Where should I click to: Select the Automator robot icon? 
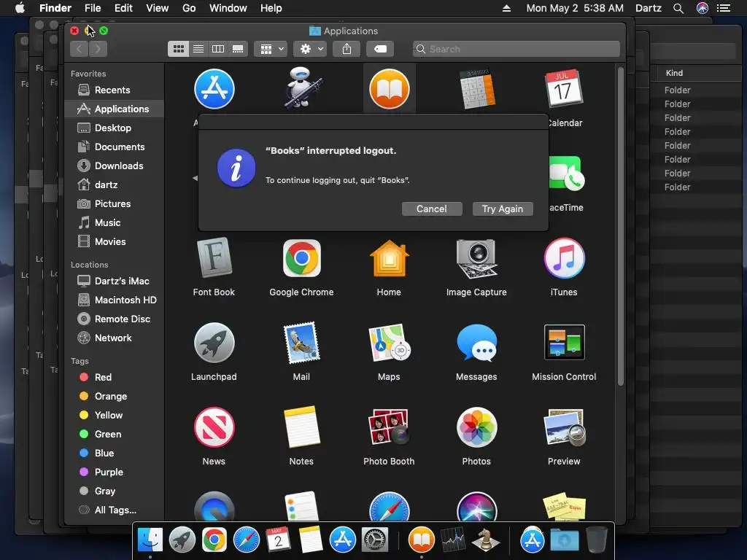point(303,89)
